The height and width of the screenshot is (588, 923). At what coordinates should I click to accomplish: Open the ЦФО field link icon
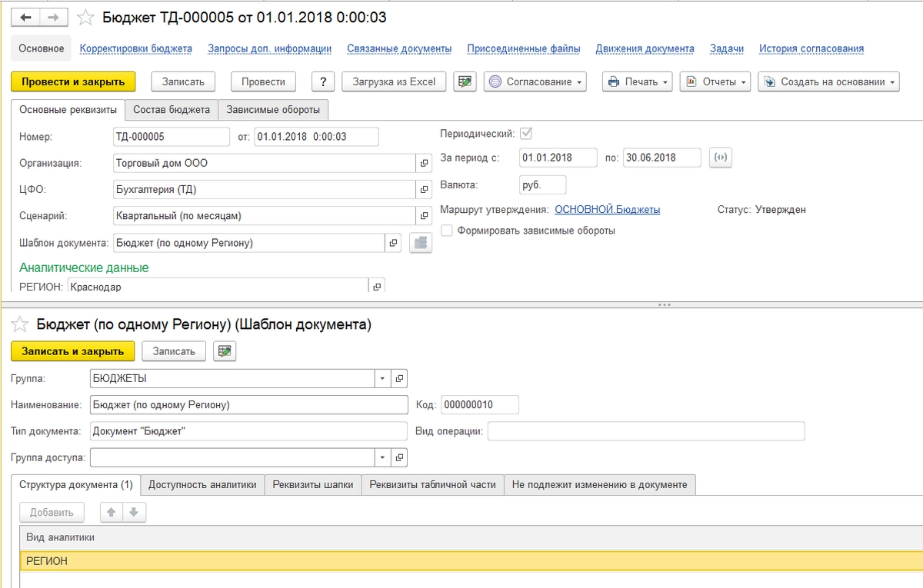[x=424, y=189]
